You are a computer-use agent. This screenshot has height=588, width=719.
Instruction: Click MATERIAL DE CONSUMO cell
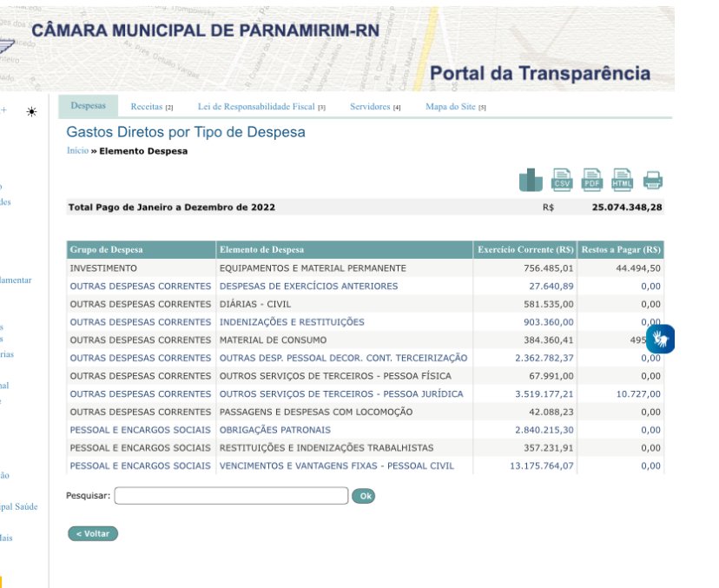tap(273, 340)
